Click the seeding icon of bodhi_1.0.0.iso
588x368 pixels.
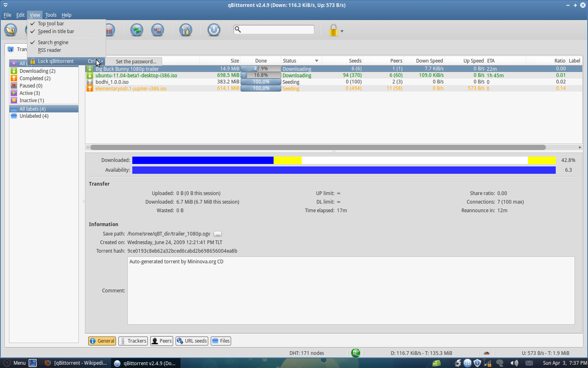(x=90, y=82)
